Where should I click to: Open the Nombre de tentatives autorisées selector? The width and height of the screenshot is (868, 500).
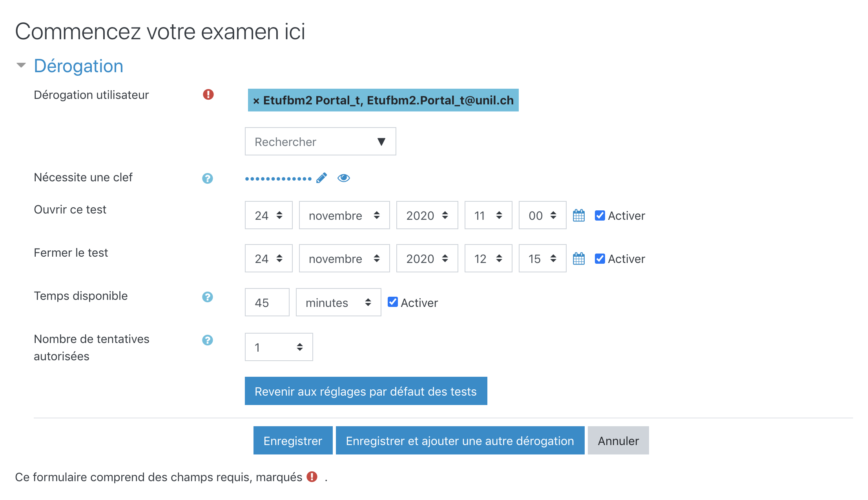(279, 347)
